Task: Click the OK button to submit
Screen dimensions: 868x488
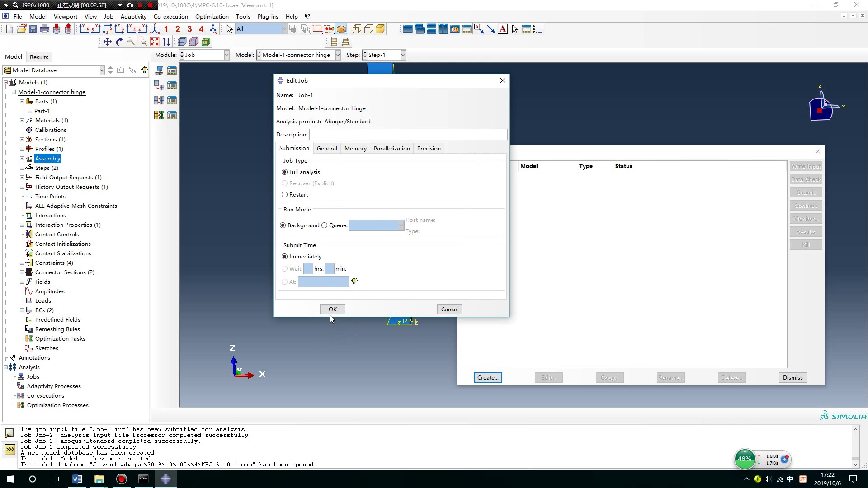Action: [x=333, y=309]
